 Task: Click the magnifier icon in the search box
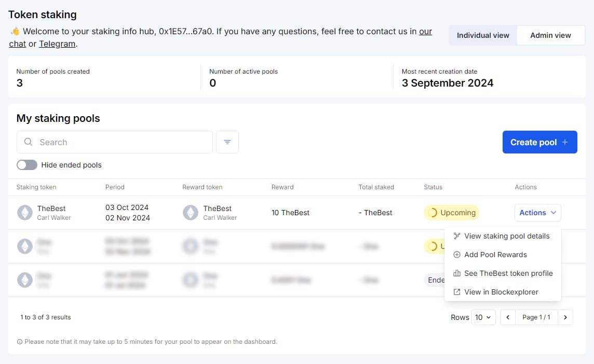[x=28, y=142]
